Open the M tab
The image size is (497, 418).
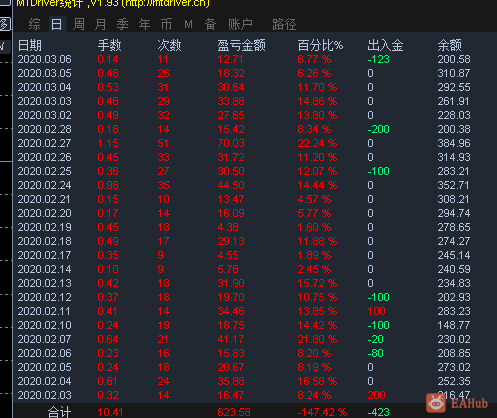[x=188, y=24]
